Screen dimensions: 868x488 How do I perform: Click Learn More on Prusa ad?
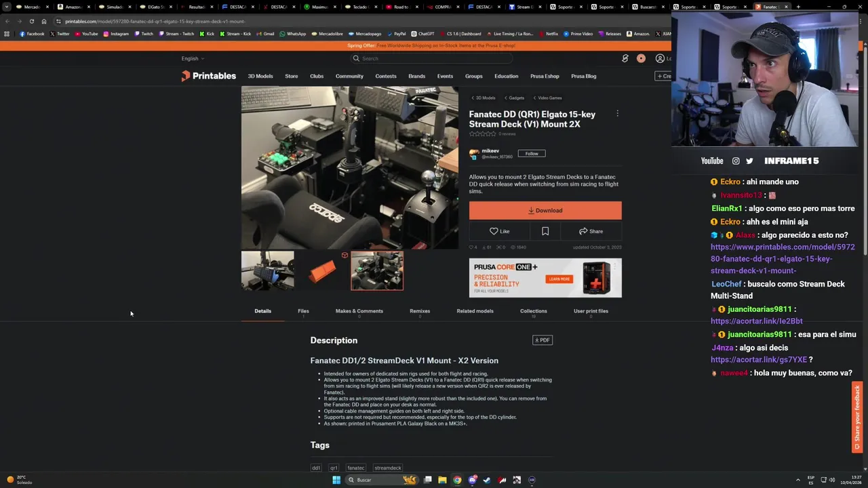559,279
